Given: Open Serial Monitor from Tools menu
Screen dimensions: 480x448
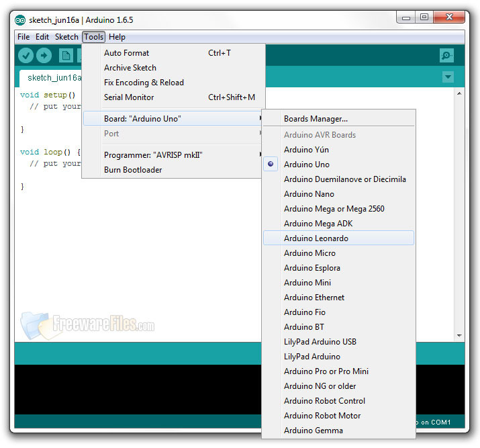Looking at the screenshot, I should pyautogui.click(x=173, y=97).
